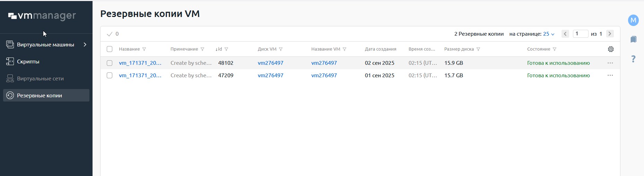Open per-page count dropdown showing 25
Viewport: 644px width, 176px height.
[x=549, y=34]
